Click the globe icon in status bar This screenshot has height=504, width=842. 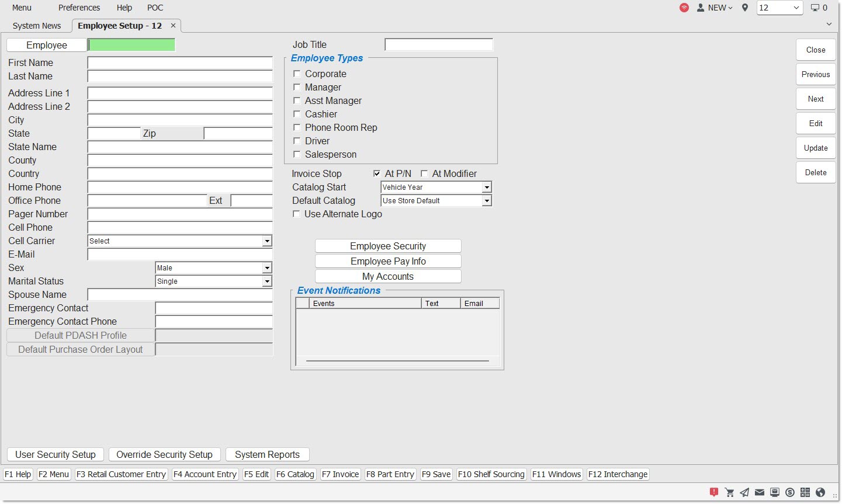[x=820, y=492]
